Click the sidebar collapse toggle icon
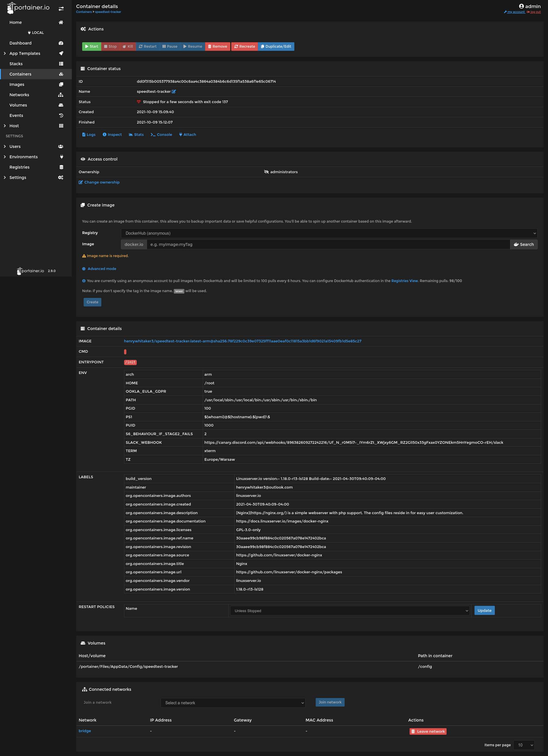Viewport: 548px width, 756px height. pyautogui.click(x=61, y=9)
